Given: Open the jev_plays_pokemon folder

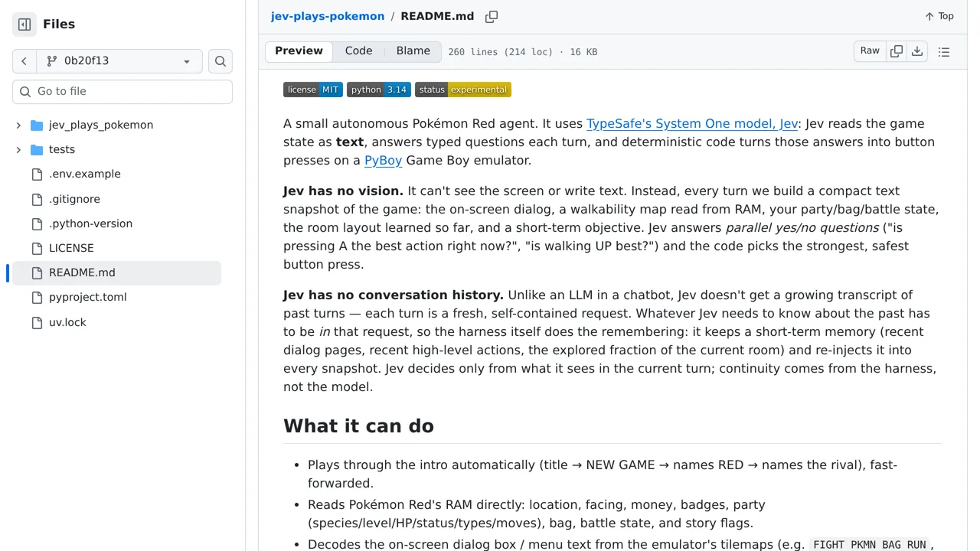Looking at the screenshot, I should (x=101, y=125).
